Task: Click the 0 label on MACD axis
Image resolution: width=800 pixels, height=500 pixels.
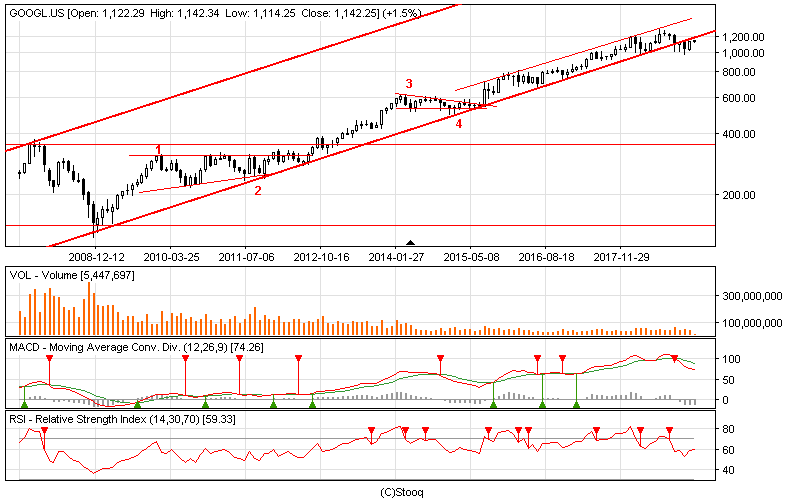Action: 726,401
